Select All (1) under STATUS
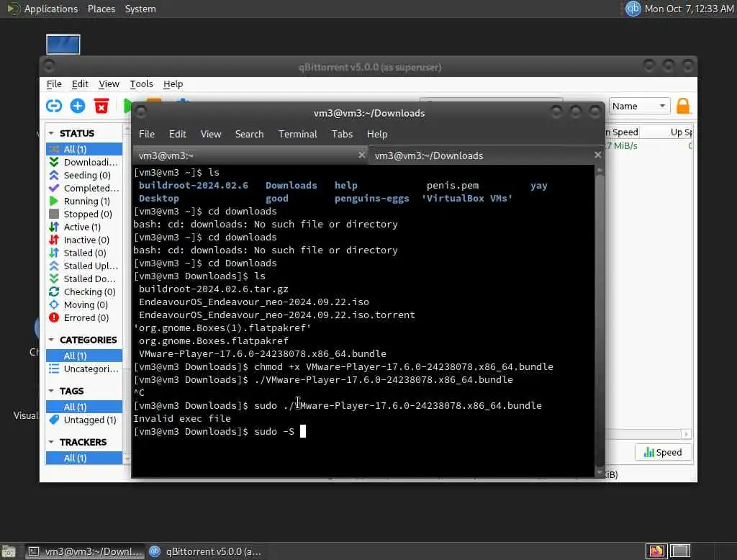The width and height of the screenshot is (737, 560). [84, 149]
